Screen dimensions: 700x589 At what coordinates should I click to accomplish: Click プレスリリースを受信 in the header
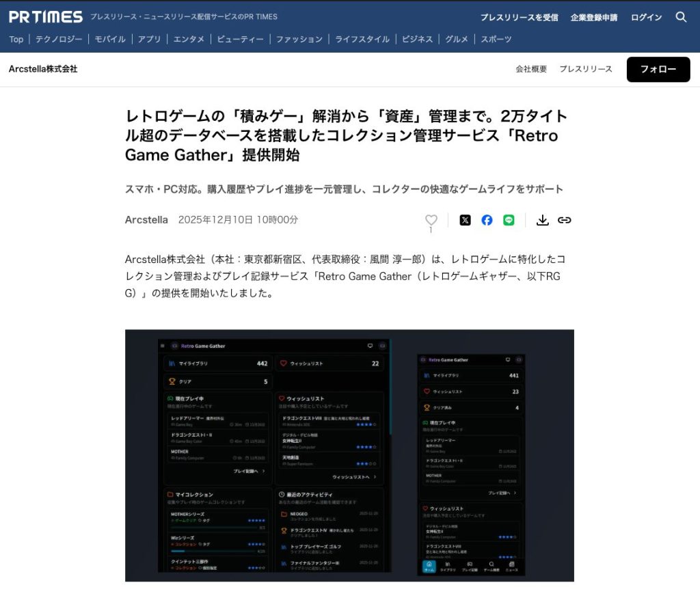(519, 17)
